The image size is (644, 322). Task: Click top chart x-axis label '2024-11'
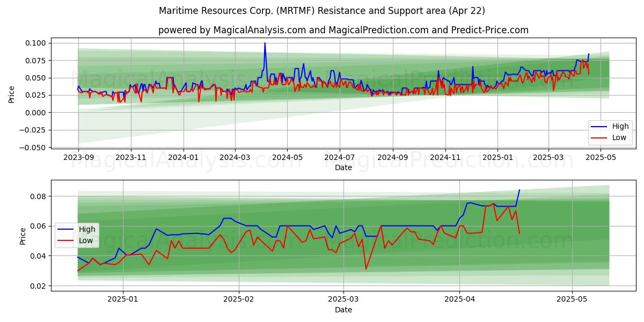pyautogui.click(x=445, y=158)
